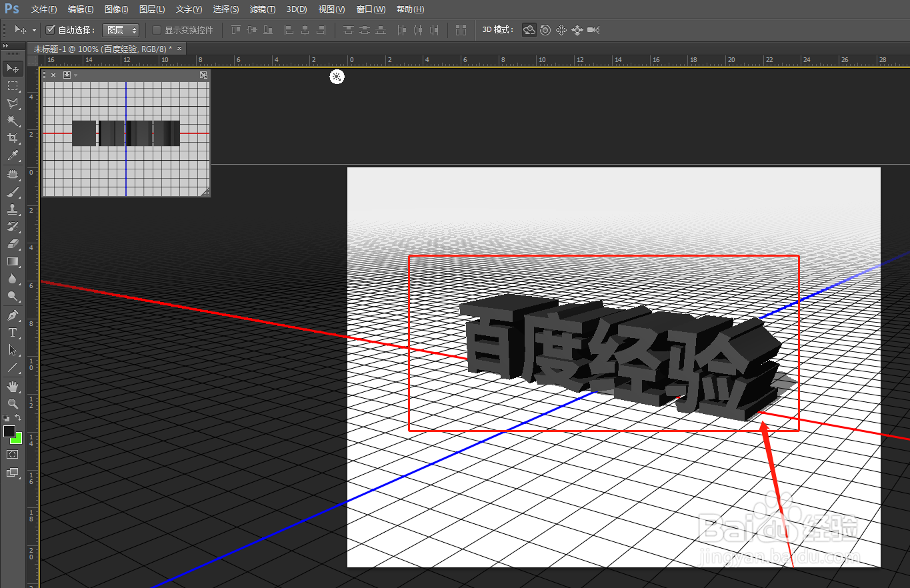Activate the 3D roll object mode
910x588 pixels.
[545, 30]
